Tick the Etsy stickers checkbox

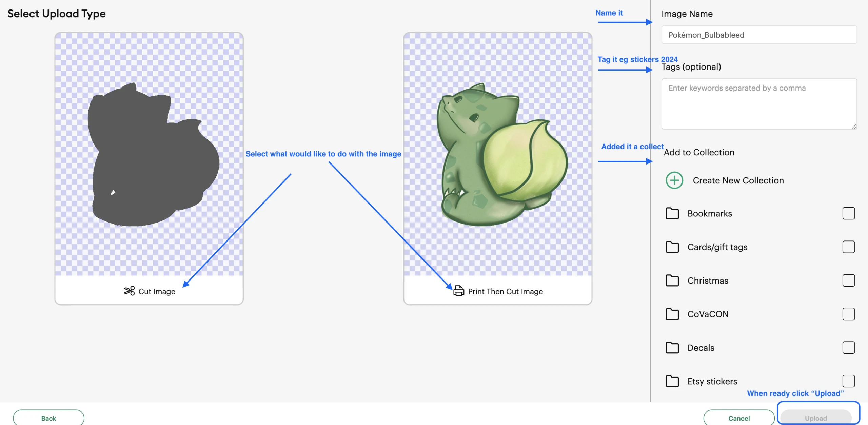pyautogui.click(x=848, y=381)
